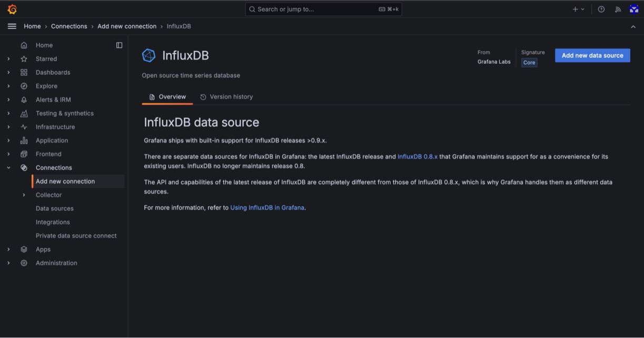Image resolution: width=644 pixels, height=338 pixels.
Task: Click the Starred star icon
Action: (24, 59)
